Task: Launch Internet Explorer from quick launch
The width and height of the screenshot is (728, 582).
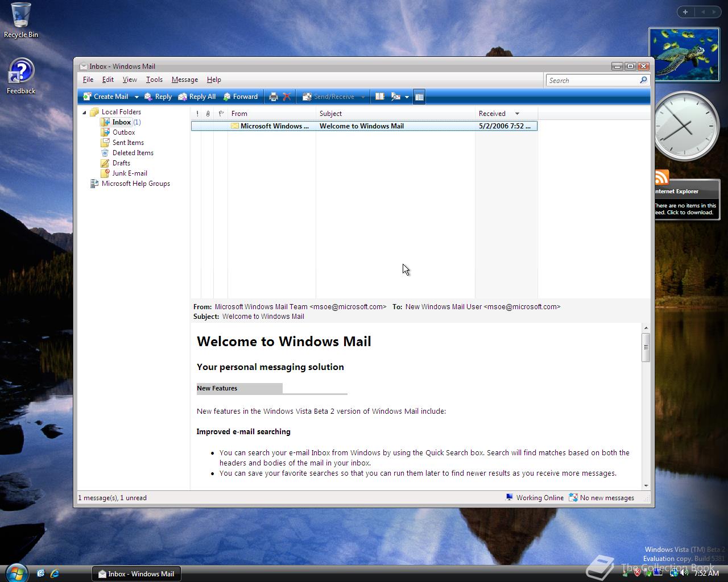Action: click(55, 573)
